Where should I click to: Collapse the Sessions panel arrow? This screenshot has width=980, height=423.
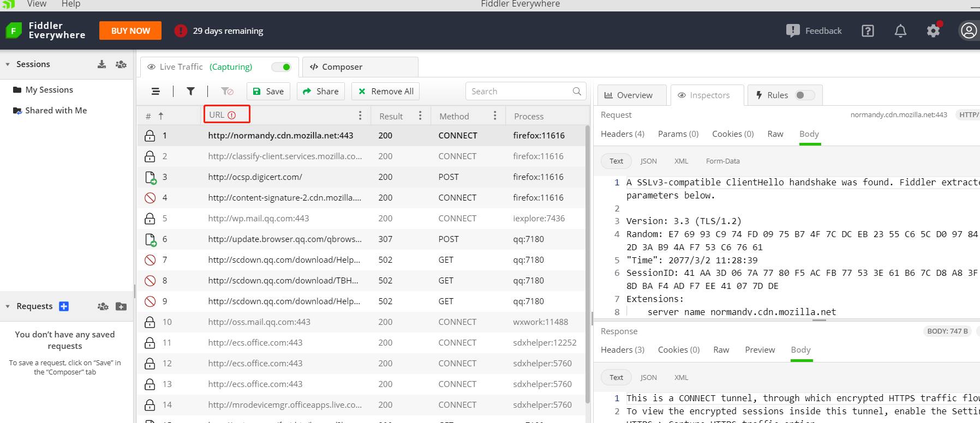tap(8, 64)
